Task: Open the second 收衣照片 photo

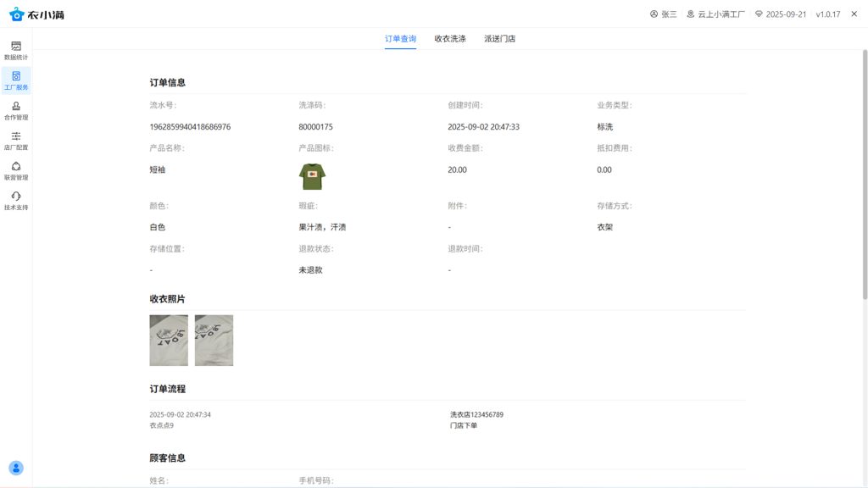Action: pyautogui.click(x=214, y=341)
